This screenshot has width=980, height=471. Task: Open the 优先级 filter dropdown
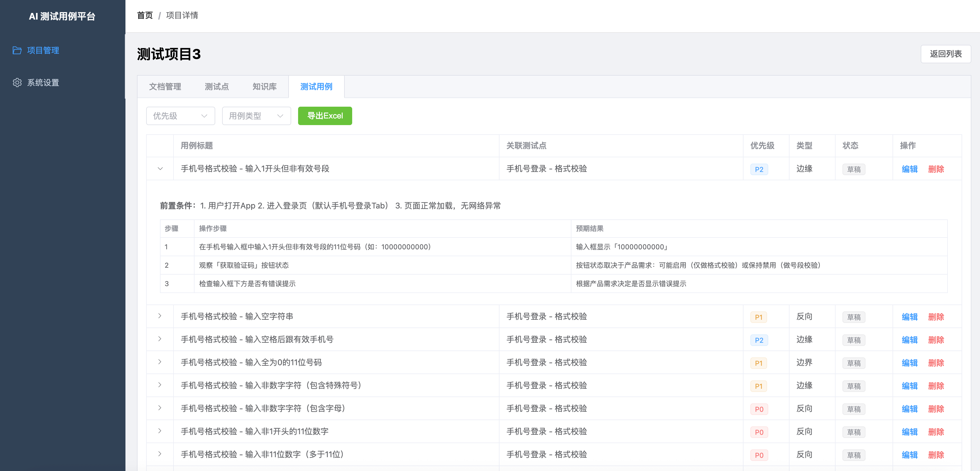click(x=180, y=116)
